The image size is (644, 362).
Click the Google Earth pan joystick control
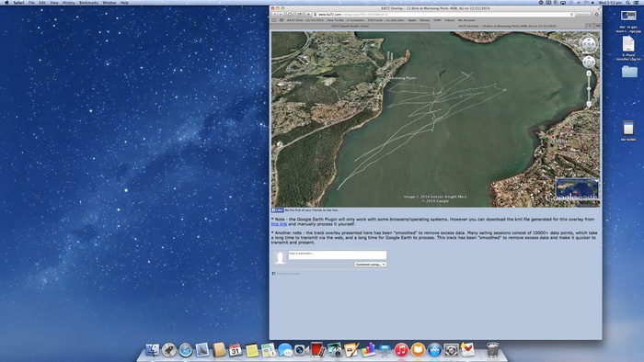coord(589,62)
